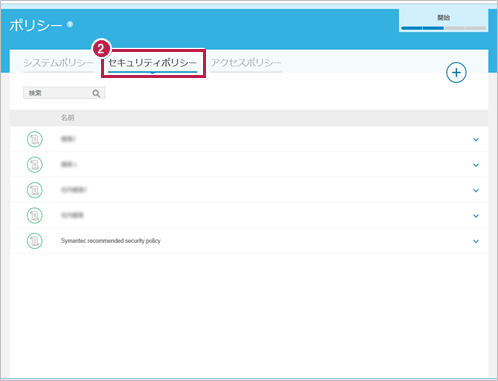The image size is (498, 381).
Task: Click the blurred name in fourth row
Action: [72, 215]
